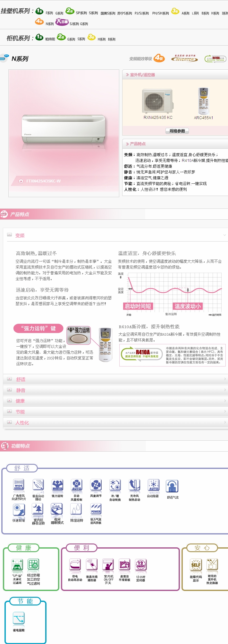This screenshot has height=644, width=228.
Task: Open the 苏宁S系列 link
Action: pos(124,13)
